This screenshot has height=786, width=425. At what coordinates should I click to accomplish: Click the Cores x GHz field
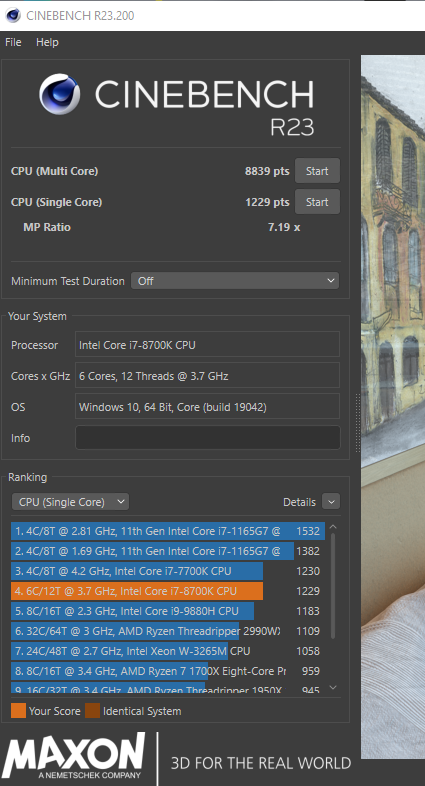(207, 375)
